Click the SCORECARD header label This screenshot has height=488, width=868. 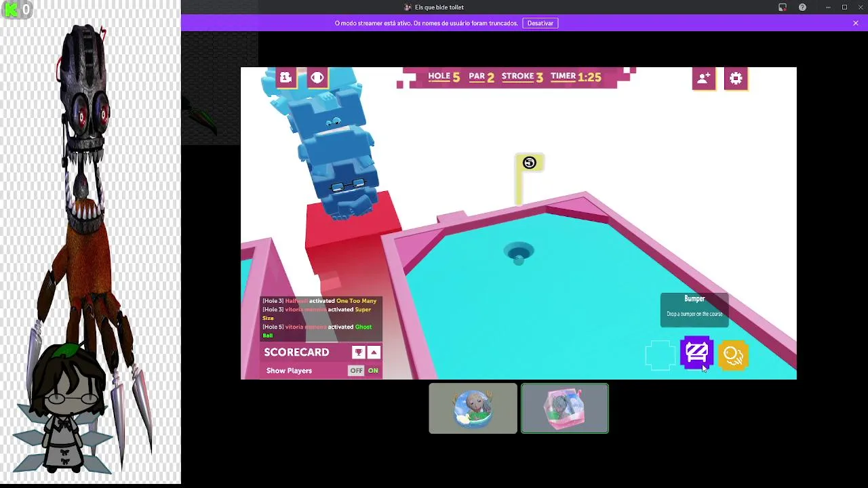[x=296, y=352]
